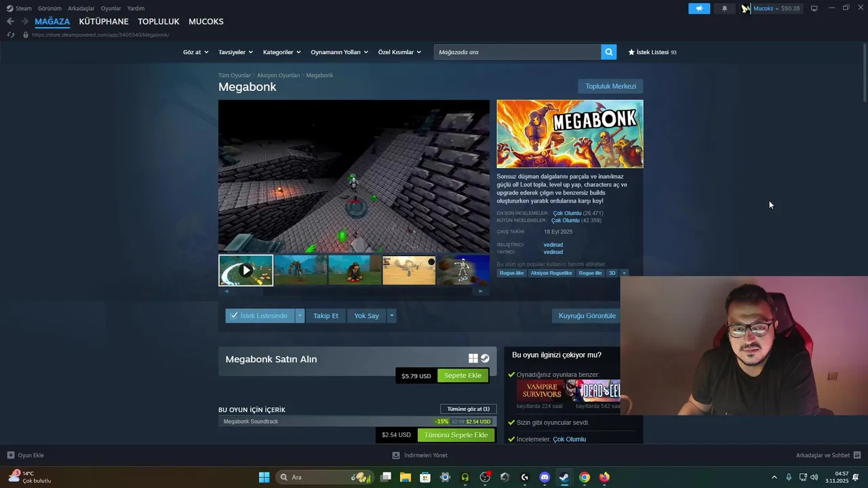Show hidden system tray icons
The height and width of the screenshot is (488, 868).
point(774,477)
